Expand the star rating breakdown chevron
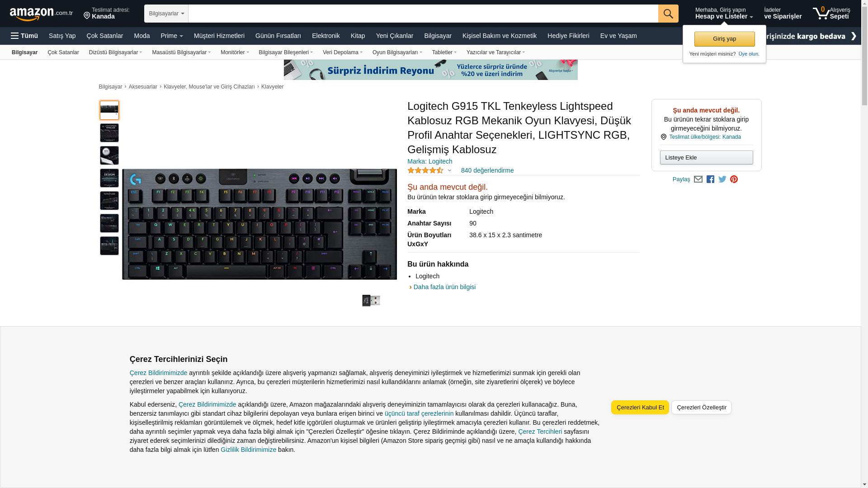868x488 pixels. 449,171
